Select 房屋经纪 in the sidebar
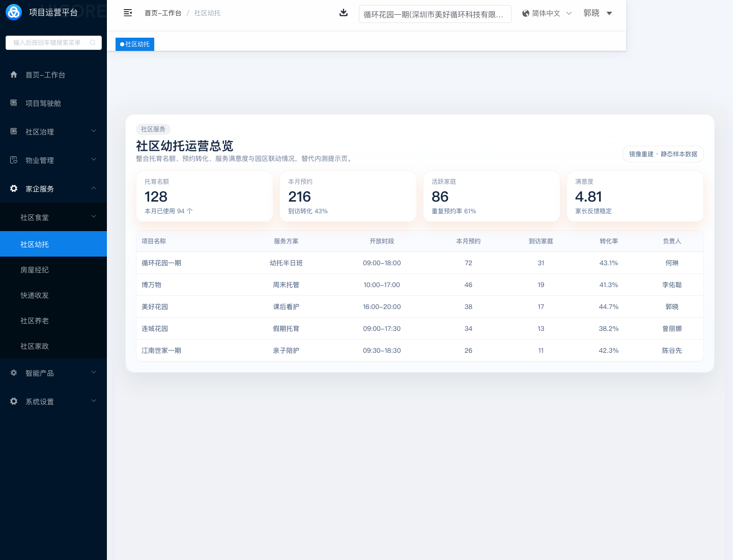The height and width of the screenshot is (560, 733). click(x=35, y=270)
